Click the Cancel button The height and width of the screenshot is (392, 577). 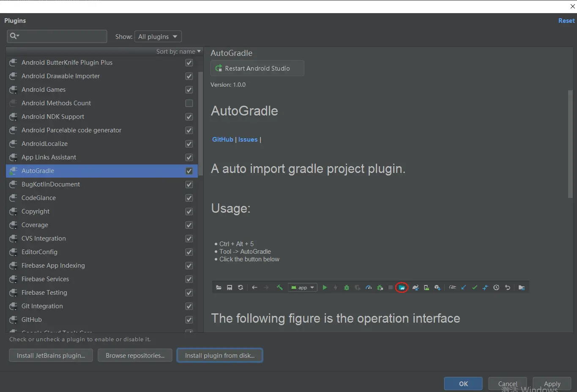click(508, 384)
